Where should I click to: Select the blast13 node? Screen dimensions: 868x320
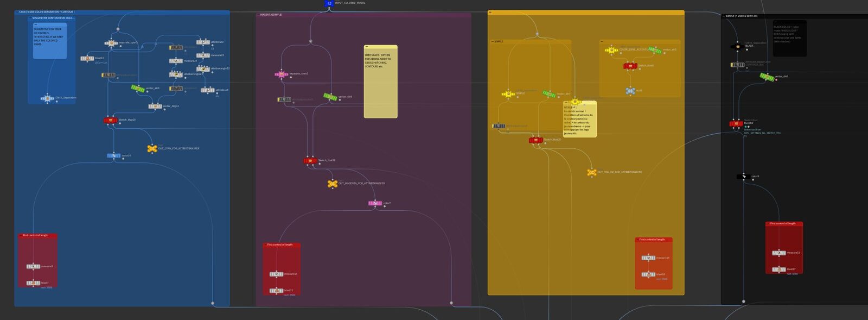pyautogui.click(x=87, y=58)
